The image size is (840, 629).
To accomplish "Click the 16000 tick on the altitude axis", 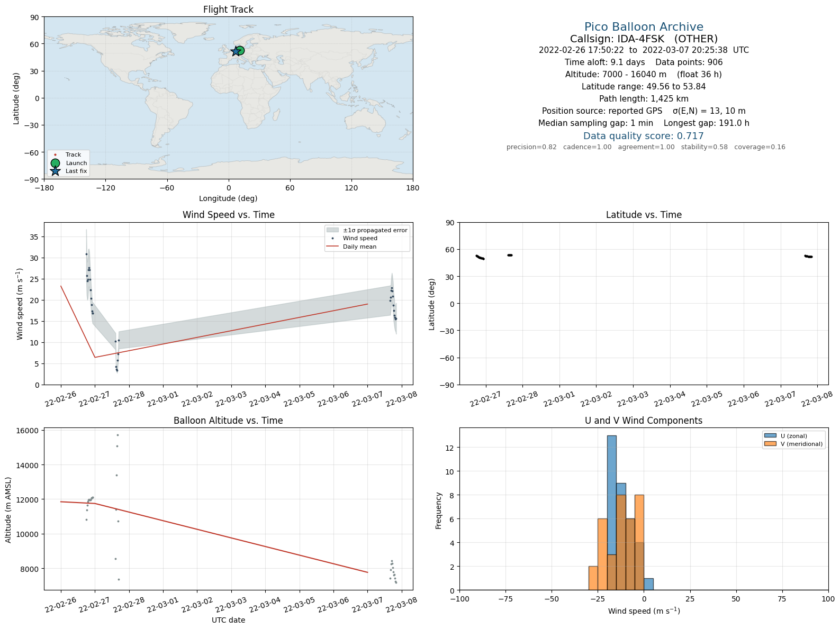I will 29,431.
